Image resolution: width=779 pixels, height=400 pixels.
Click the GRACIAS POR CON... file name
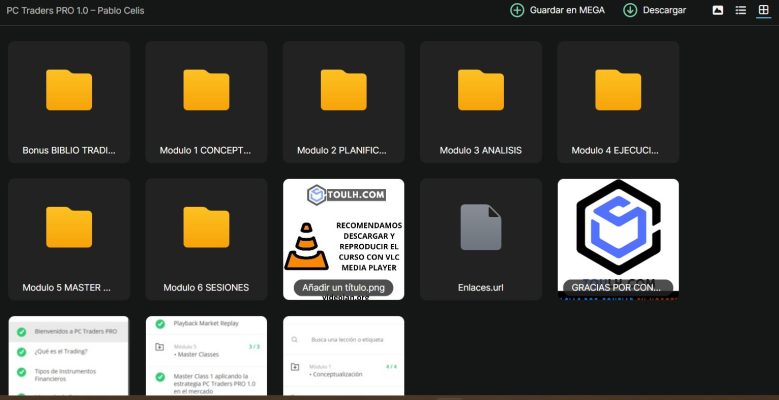click(x=616, y=287)
